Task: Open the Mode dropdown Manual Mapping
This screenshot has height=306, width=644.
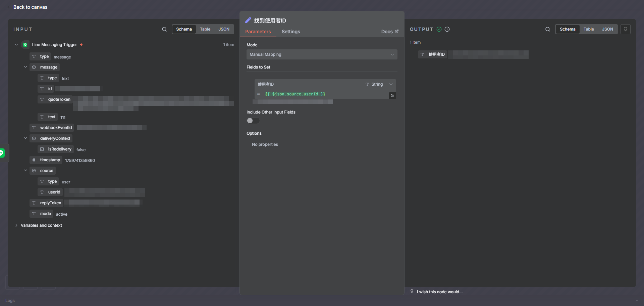Action: 322,54
